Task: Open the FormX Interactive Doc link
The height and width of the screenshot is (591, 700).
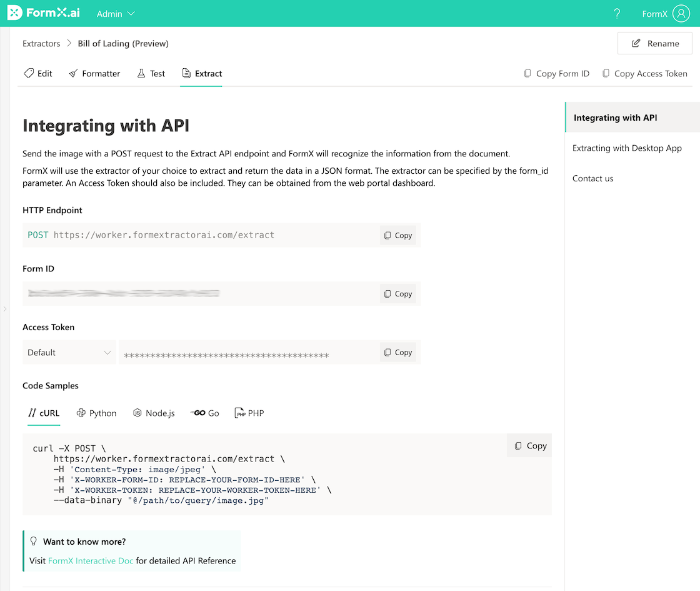Action: (x=91, y=561)
